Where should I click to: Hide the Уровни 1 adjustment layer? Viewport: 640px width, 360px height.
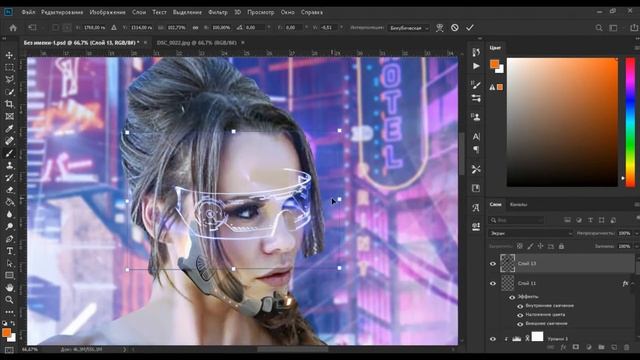point(493,339)
